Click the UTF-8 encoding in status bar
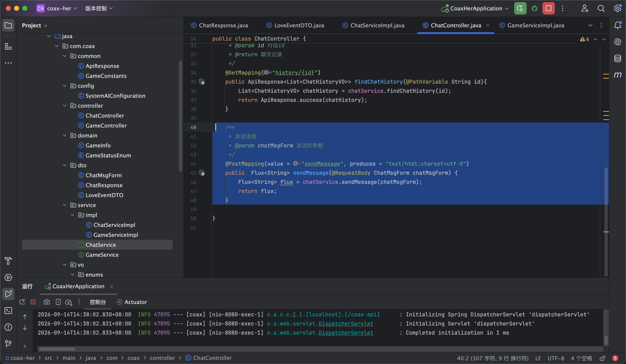626x364 pixels. (556, 358)
